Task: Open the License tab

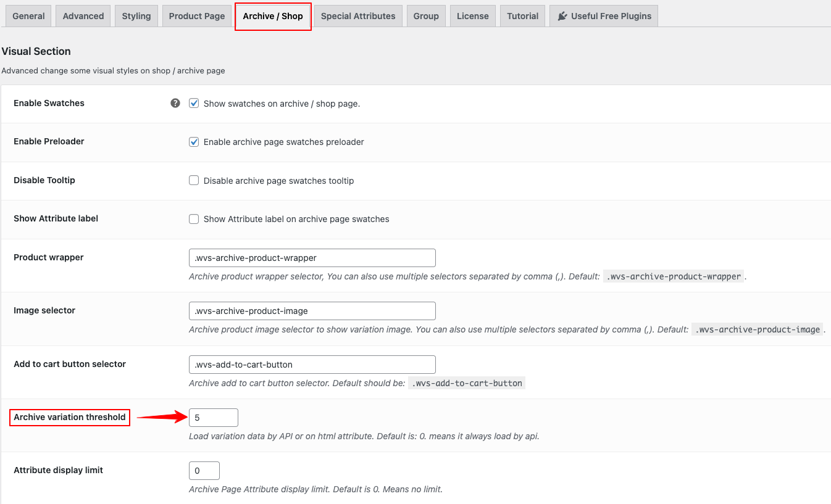Action: (x=472, y=15)
